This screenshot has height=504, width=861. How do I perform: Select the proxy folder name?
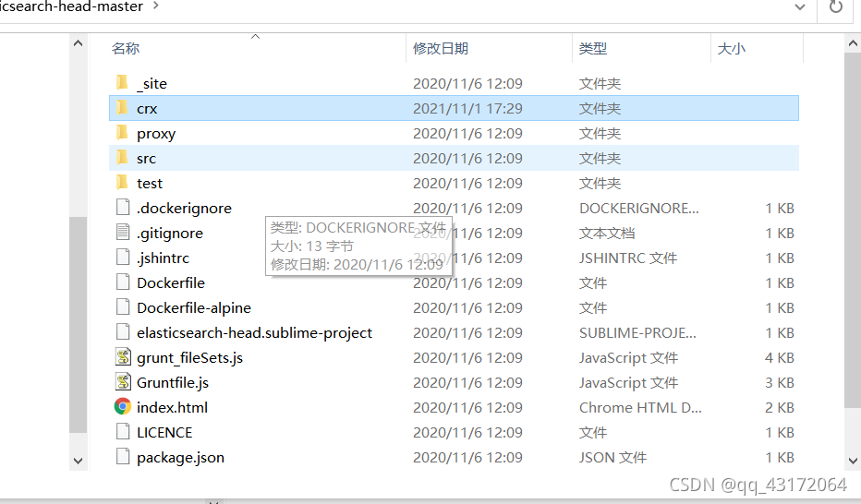tap(156, 134)
